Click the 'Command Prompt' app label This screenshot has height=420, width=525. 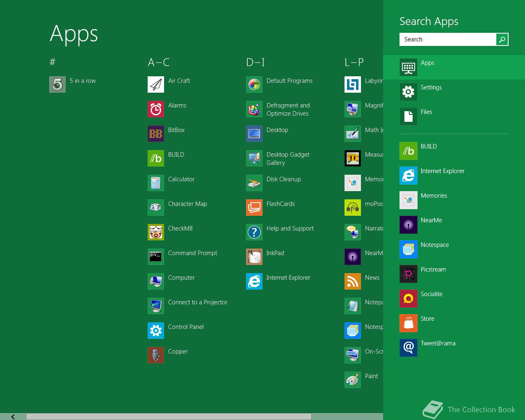click(x=193, y=253)
